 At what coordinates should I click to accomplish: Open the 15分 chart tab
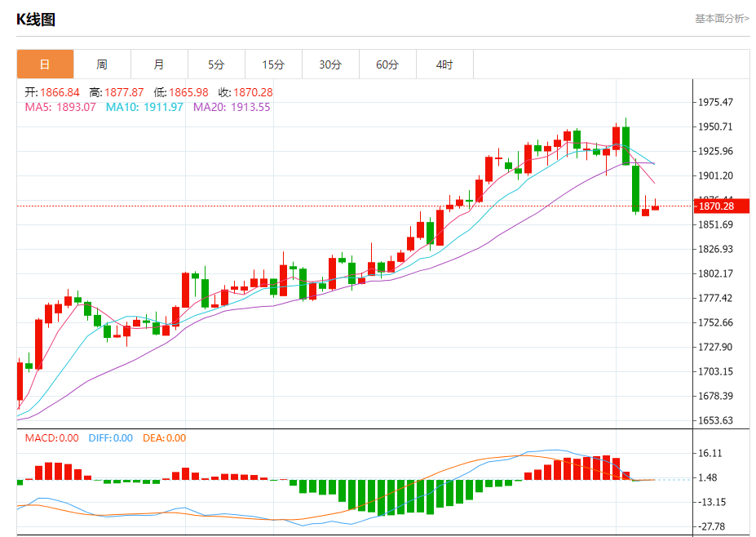(273, 64)
